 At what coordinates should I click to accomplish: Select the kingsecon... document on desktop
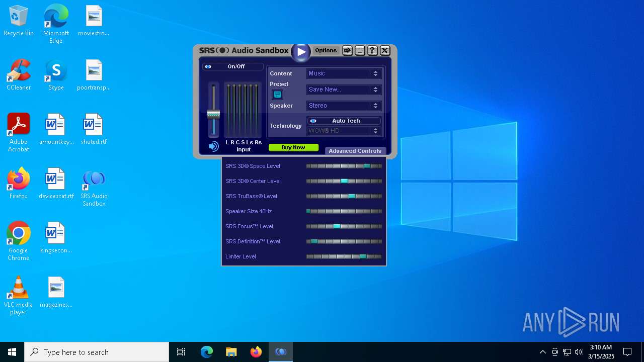[56, 238]
